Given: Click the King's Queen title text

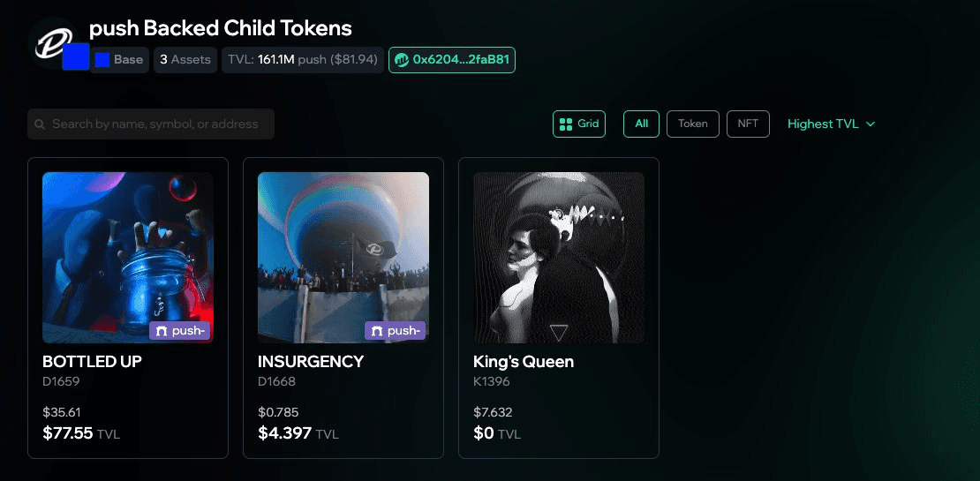Looking at the screenshot, I should pos(524,362).
